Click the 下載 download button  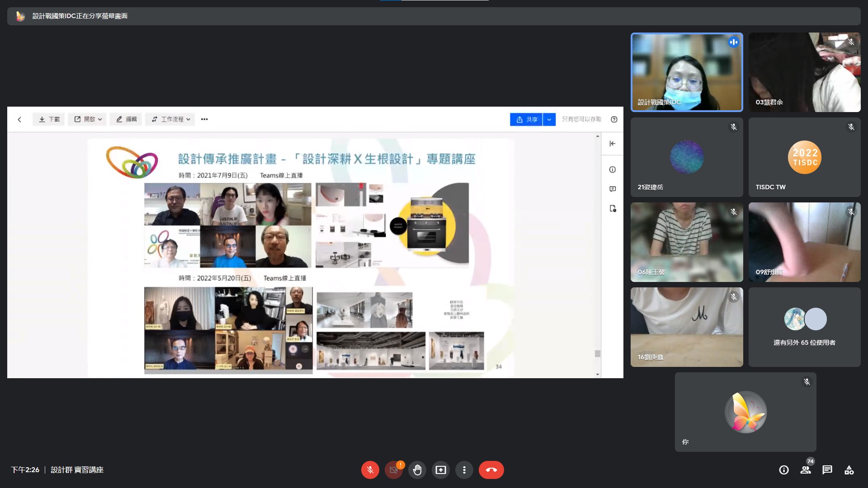pos(49,119)
